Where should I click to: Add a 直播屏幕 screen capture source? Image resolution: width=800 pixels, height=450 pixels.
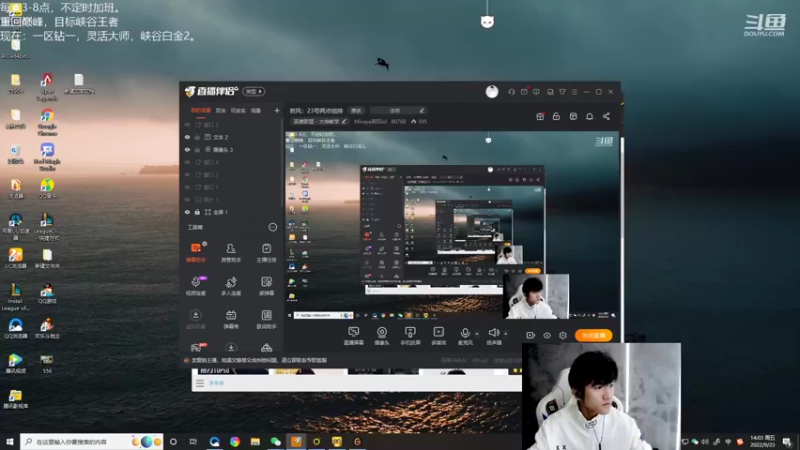pyautogui.click(x=354, y=336)
